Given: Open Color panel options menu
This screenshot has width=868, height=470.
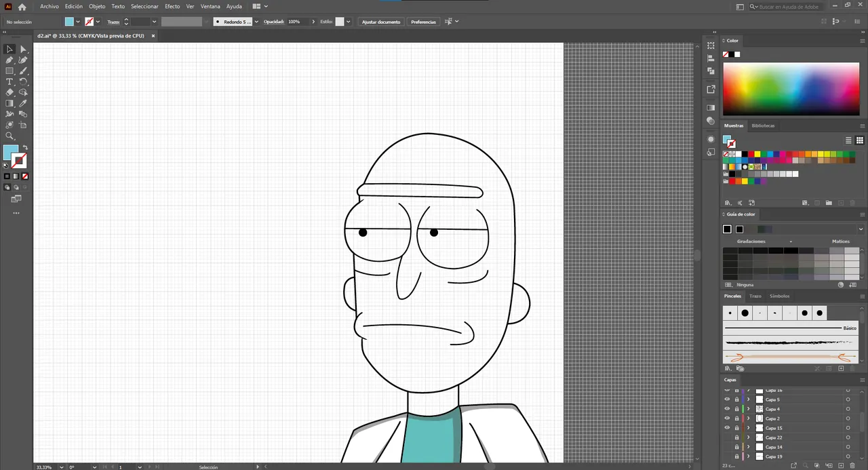Looking at the screenshot, I should pos(862,41).
